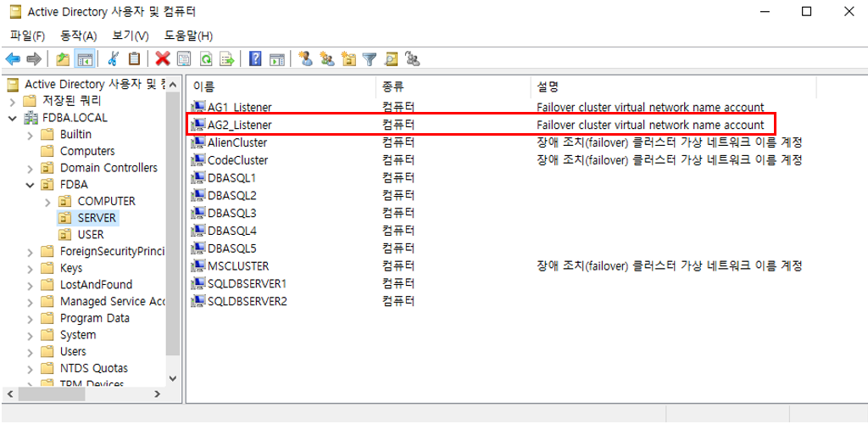868x424 pixels.
Task: Open Properties via toolbar icon
Action: 184,59
